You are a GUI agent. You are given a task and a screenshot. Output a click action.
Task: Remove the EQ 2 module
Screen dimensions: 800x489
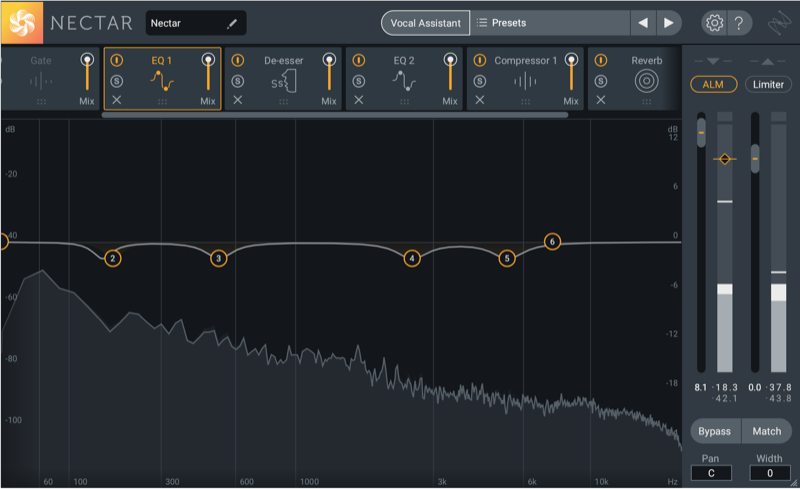pos(359,100)
